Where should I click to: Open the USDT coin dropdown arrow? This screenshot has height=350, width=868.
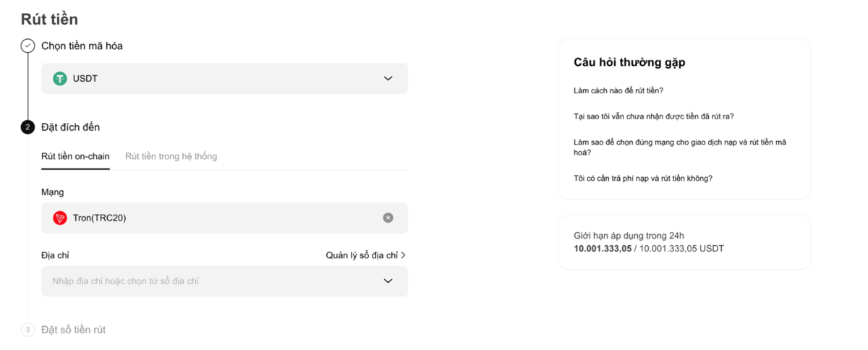coord(388,79)
